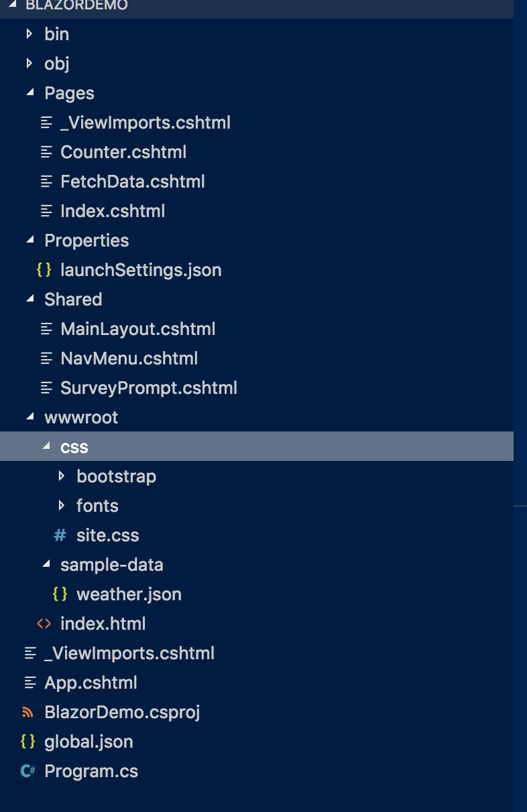Open NavMenu.cshtml in Shared
This screenshot has width=527, height=812.
coord(129,358)
